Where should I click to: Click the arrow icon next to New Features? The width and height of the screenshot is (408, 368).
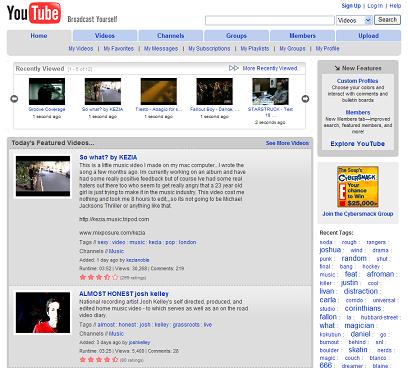click(x=337, y=68)
